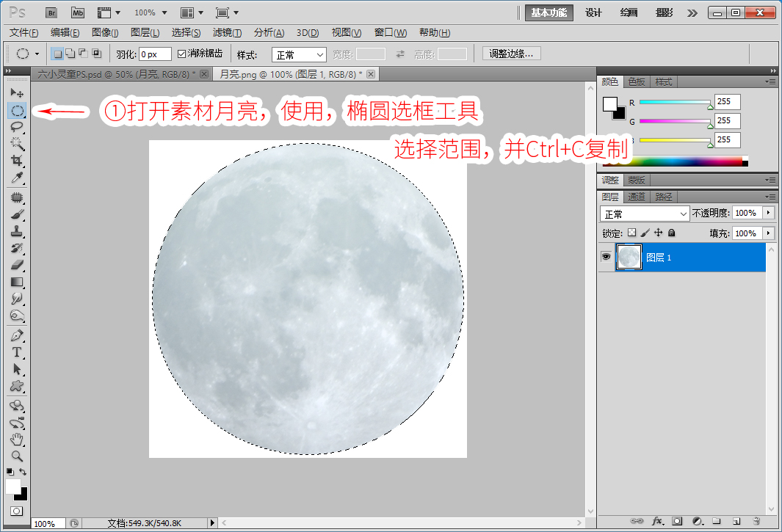Open the 样式 style dropdown
The image size is (782, 532).
(299, 54)
